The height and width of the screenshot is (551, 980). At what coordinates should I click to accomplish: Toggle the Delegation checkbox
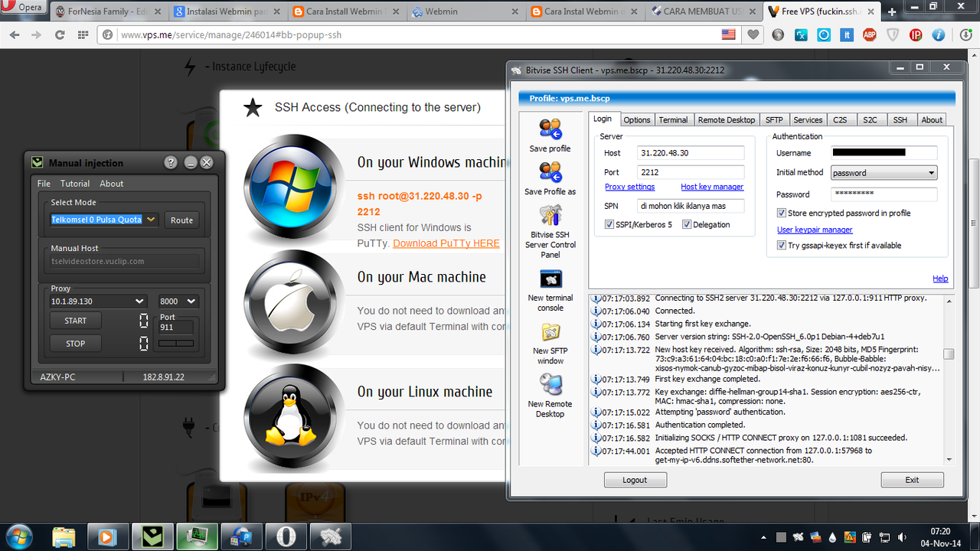click(687, 224)
